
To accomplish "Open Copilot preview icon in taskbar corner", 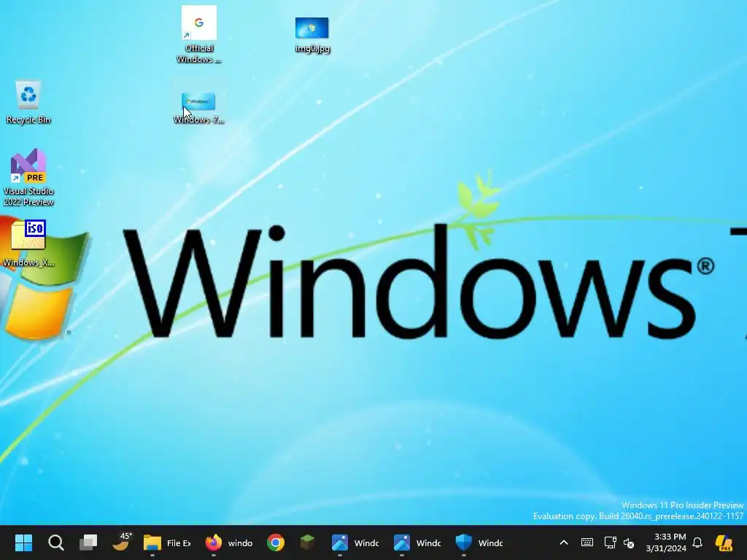I will [x=724, y=542].
